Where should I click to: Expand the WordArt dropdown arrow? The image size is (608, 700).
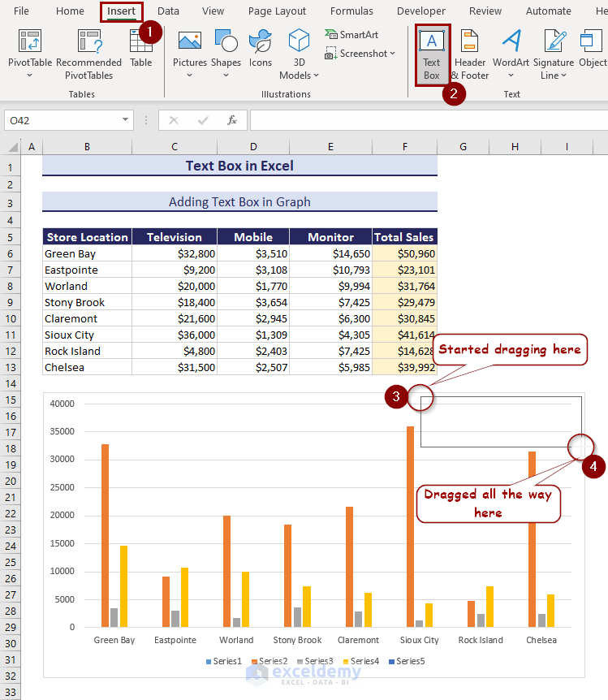tap(511, 75)
